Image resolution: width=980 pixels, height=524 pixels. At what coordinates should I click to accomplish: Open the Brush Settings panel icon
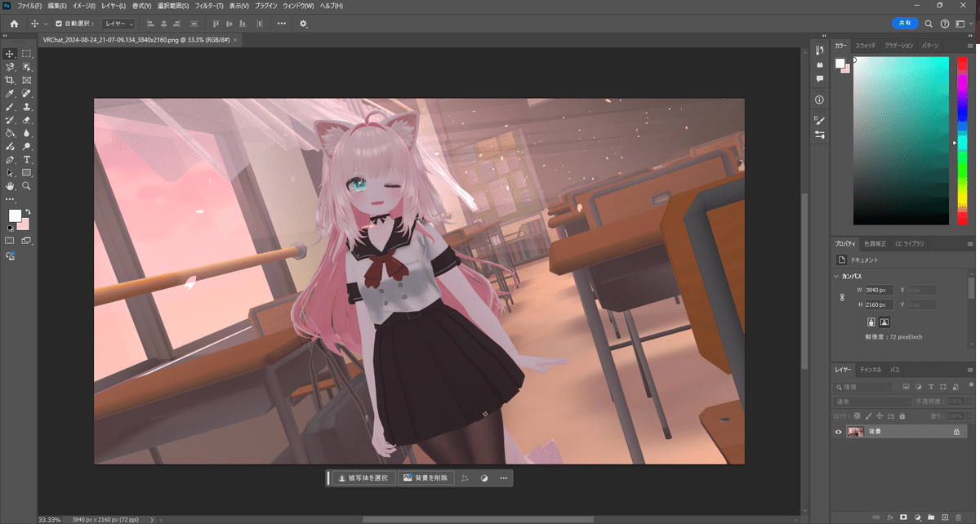click(819, 120)
